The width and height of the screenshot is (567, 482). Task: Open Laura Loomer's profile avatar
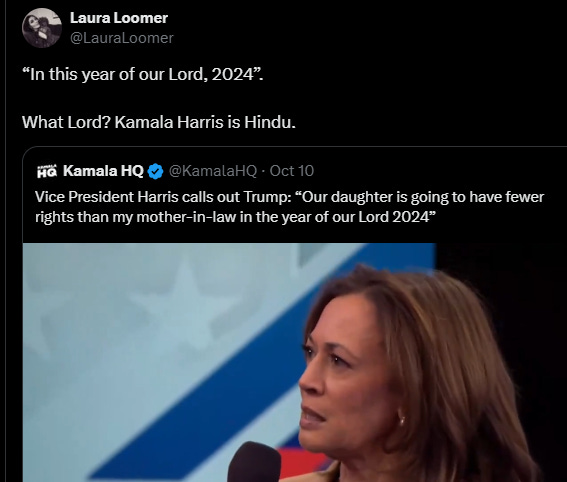pyautogui.click(x=42, y=28)
